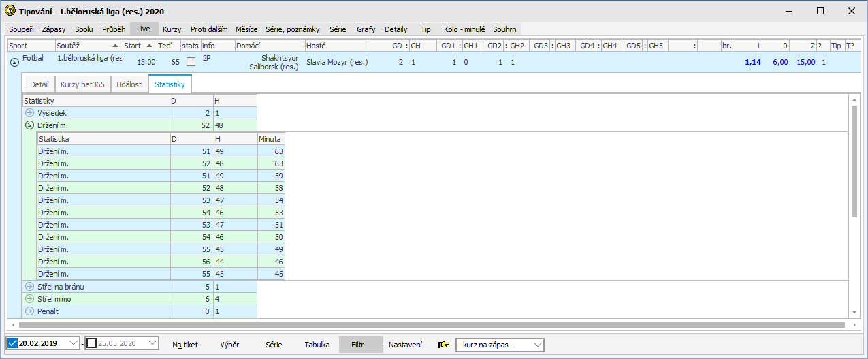Screen dimensions: 868x359
Task: Click the Minuta column header in inner table
Action: (271, 138)
